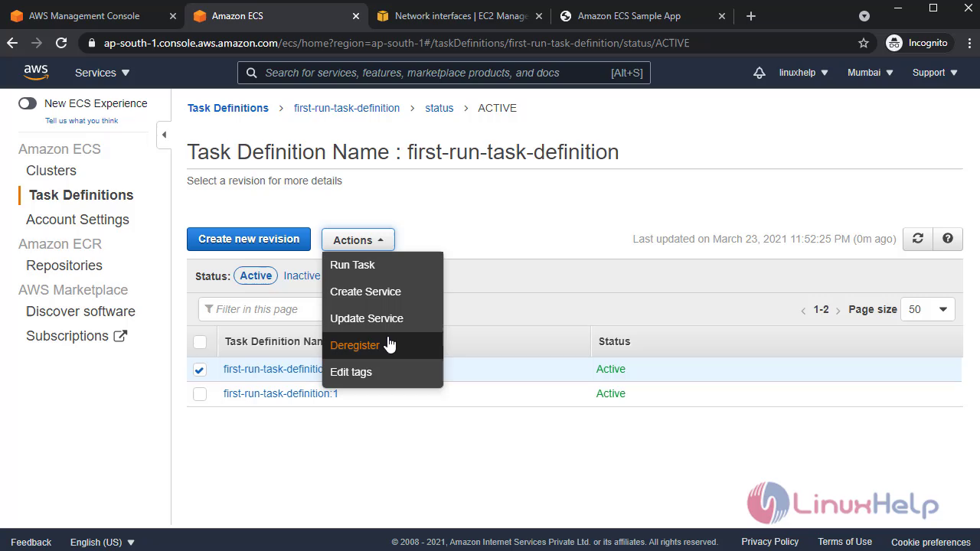Open first-run-task-definition breadcrumb link
Image resolution: width=980 pixels, height=551 pixels.
click(x=347, y=108)
